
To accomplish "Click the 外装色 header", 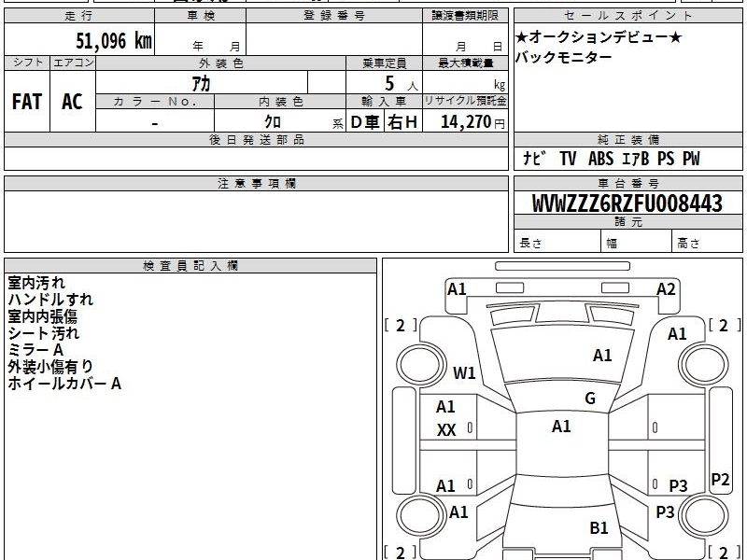I will click(220, 63).
